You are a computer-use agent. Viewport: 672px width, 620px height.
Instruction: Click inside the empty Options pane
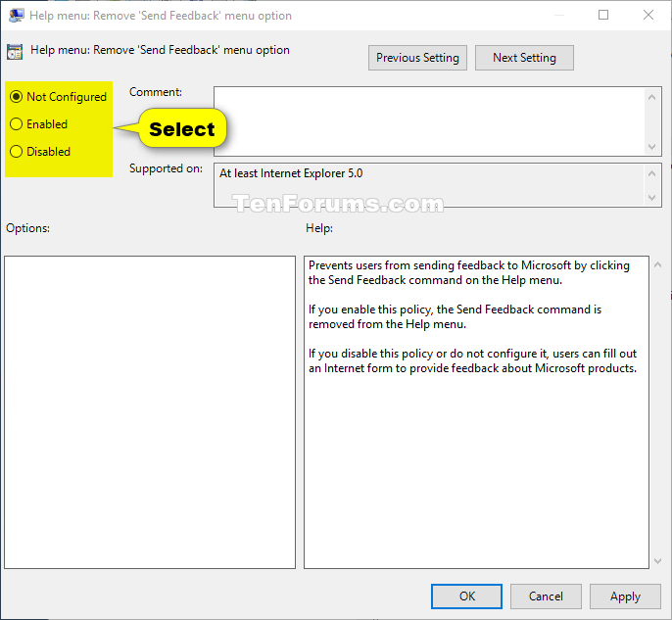pyautogui.click(x=150, y=412)
